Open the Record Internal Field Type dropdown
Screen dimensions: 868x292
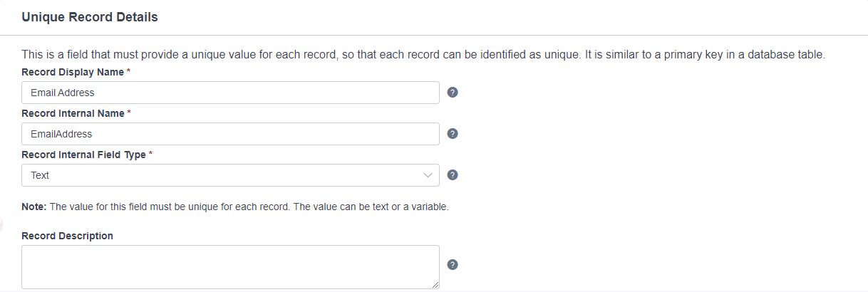pyautogui.click(x=230, y=175)
